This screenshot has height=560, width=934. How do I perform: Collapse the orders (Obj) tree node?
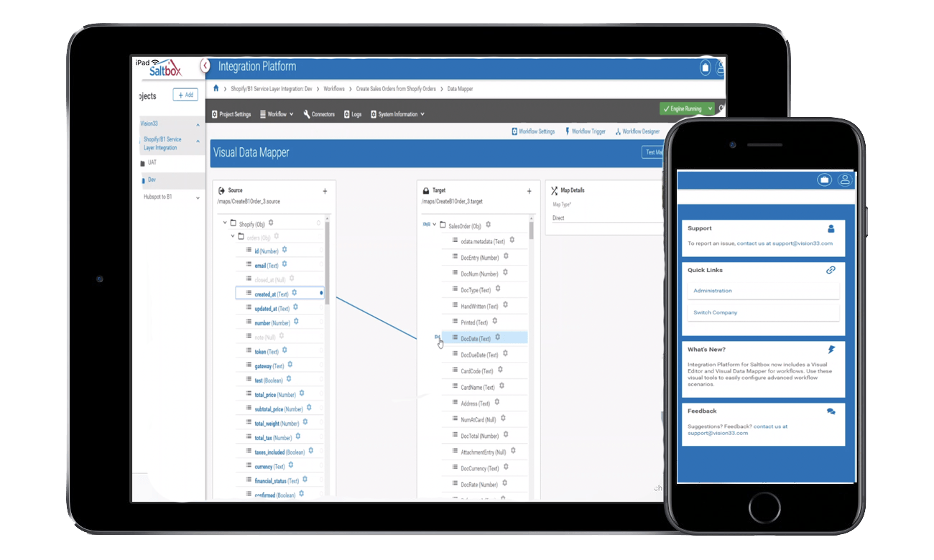point(233,236)
